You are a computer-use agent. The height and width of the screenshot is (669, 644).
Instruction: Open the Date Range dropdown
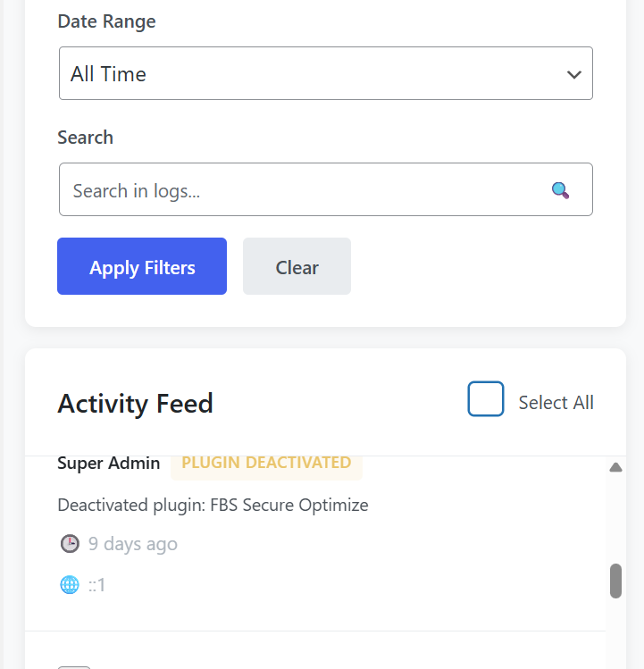point(325,74)
